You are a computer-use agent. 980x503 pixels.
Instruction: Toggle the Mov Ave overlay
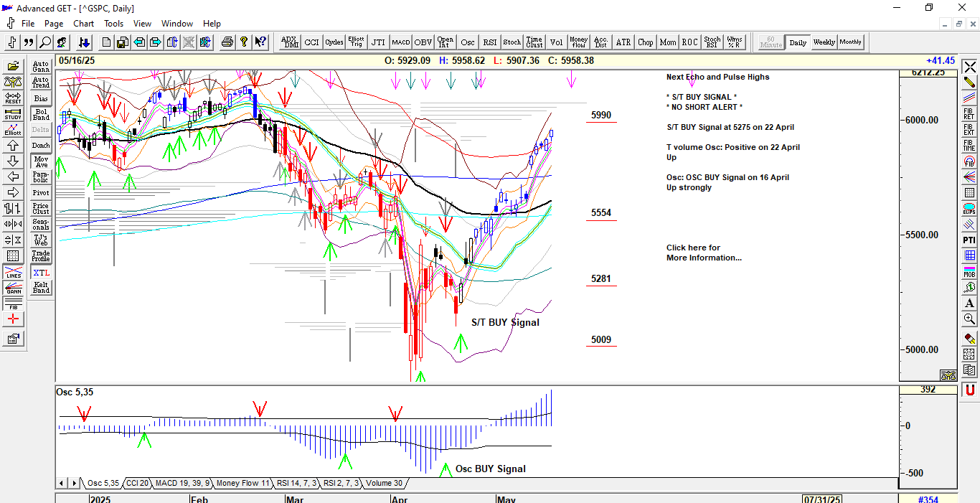coord(41,161)
